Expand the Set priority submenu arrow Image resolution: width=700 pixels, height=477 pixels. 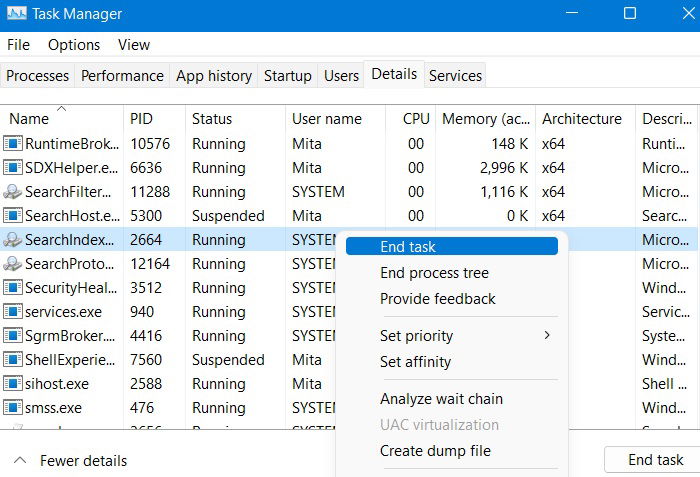pos(547,335)
